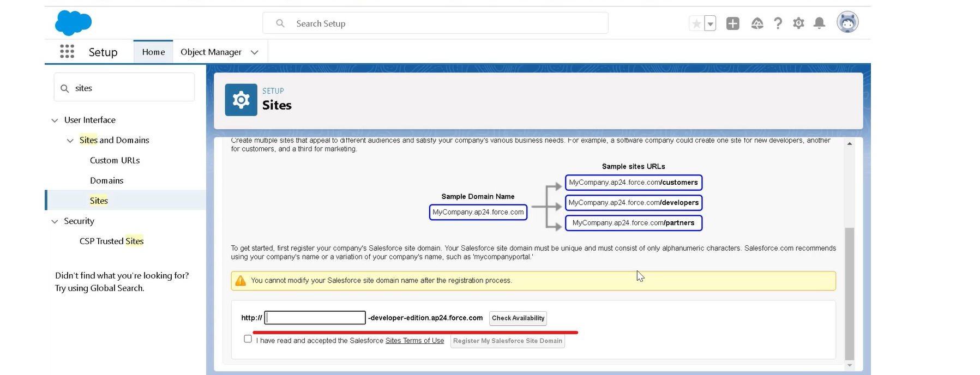
Task: Click the Quick Find magnifier icon
Action: coord(64,88)
